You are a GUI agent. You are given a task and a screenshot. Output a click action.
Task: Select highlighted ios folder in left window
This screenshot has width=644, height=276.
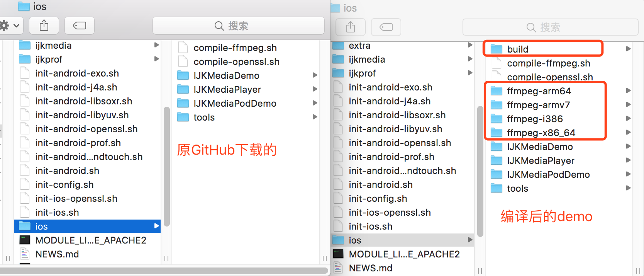[x=87, y=227]
